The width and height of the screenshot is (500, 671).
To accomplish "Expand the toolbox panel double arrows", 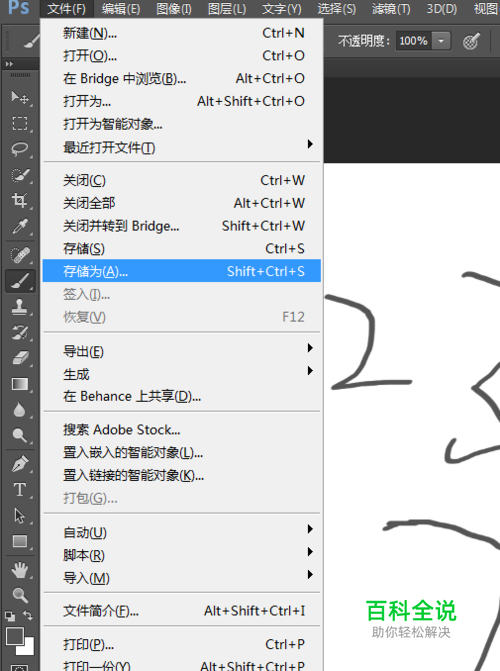I will click(9, 64).
